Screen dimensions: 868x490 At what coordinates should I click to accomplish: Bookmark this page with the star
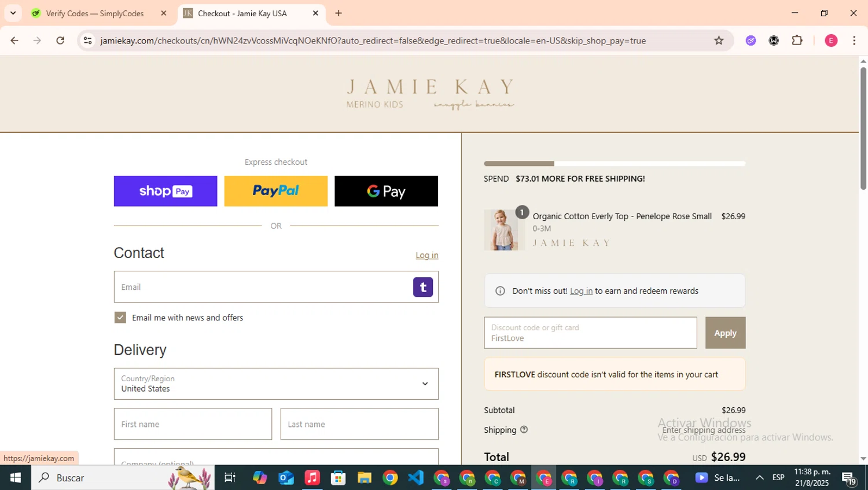pyautogui.click(x=719, y=40)
